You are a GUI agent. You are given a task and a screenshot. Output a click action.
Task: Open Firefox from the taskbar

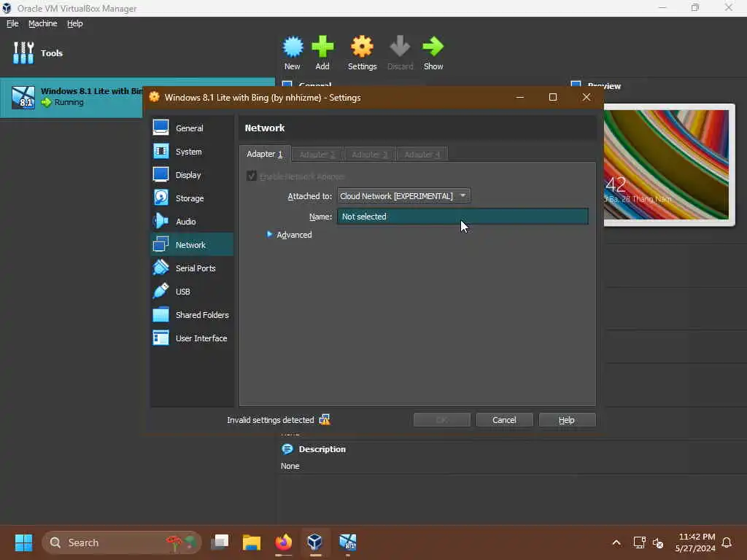tap(284, 542)
